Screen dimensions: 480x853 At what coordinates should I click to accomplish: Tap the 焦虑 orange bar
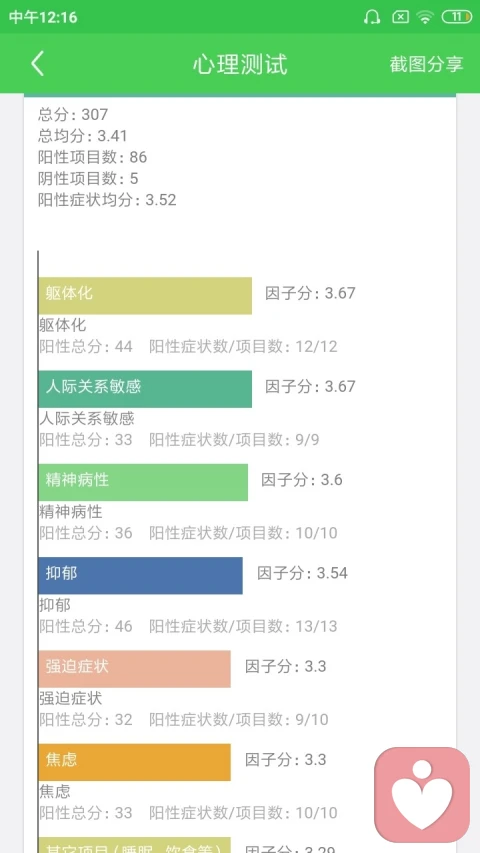point(134,762)
